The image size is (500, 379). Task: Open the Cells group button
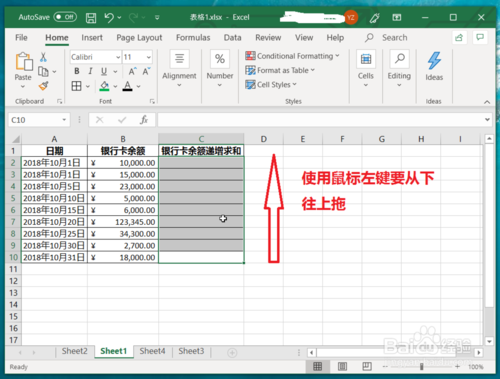tap(366, 69)
